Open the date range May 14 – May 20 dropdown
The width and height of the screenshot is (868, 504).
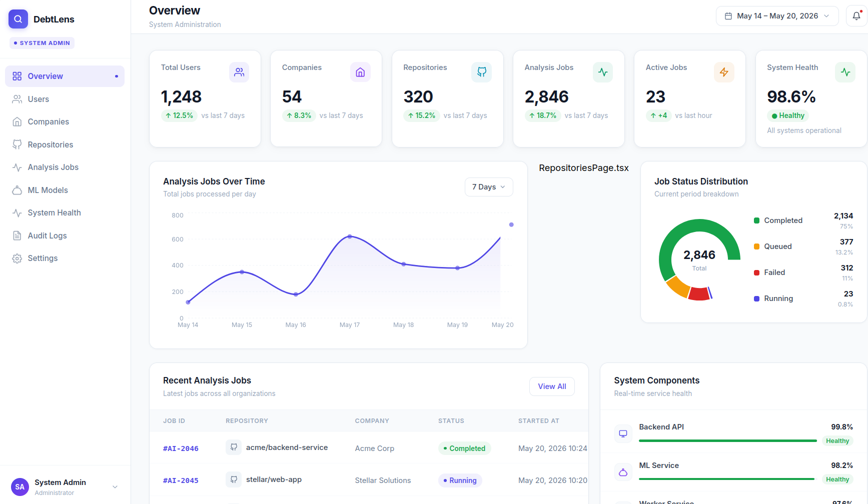[x=777, y=16]
